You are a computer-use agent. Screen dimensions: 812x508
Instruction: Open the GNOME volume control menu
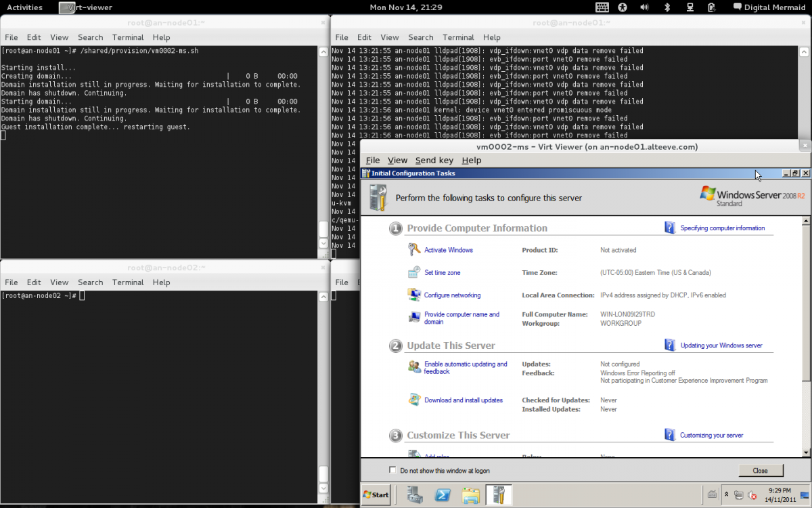pos(644,7)
